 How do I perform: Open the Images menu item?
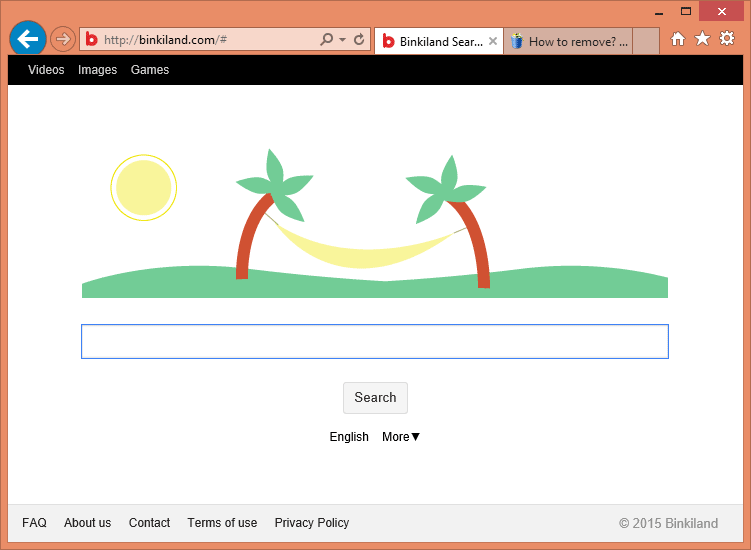pyautogui.click(x=97, y=70)
